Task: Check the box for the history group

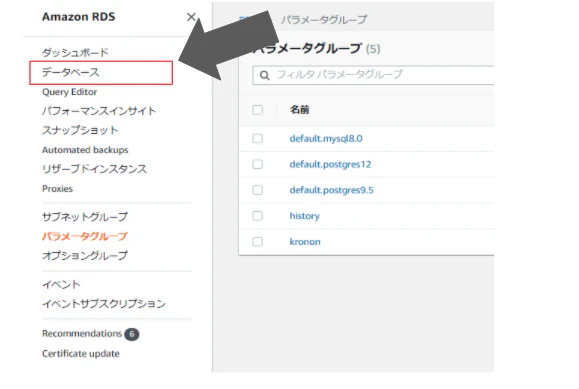Action: click(257, 216)
